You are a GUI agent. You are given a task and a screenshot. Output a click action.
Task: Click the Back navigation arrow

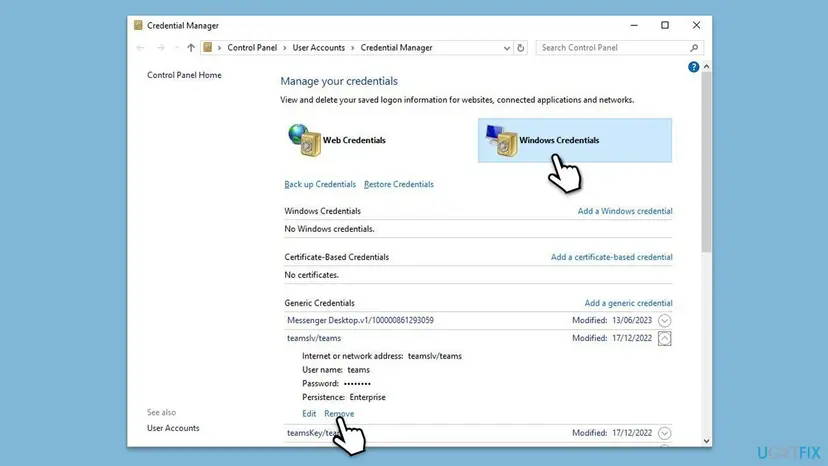click(140, 48)
